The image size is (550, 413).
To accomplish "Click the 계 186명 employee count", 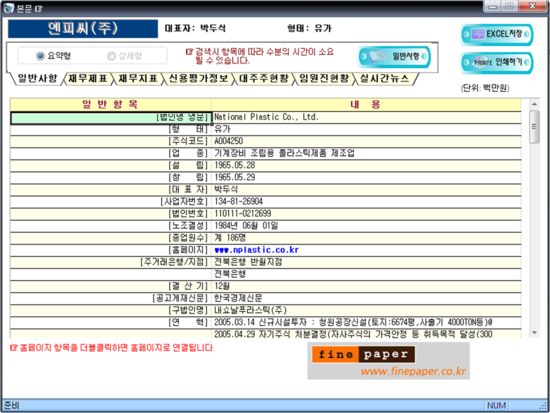I will [230, 238].
